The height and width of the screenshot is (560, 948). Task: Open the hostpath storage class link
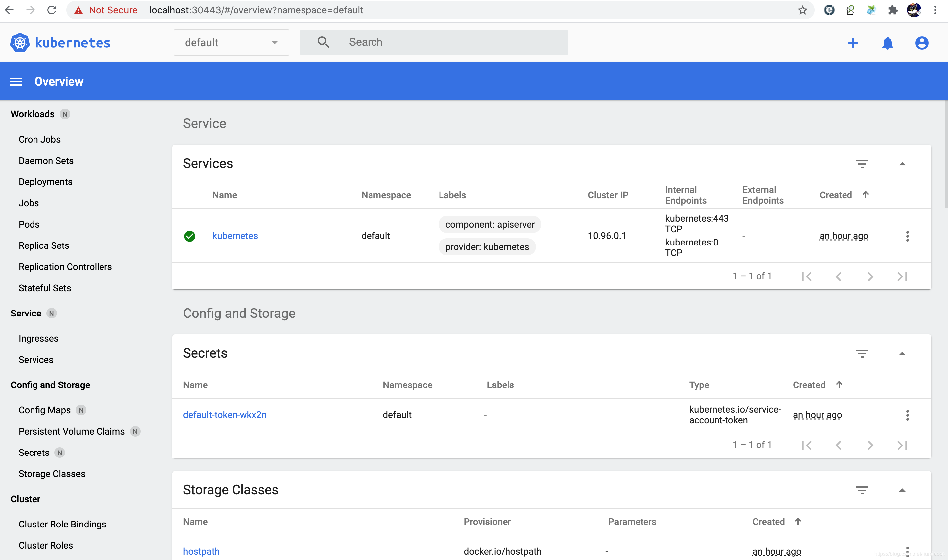tap(201, 551)
